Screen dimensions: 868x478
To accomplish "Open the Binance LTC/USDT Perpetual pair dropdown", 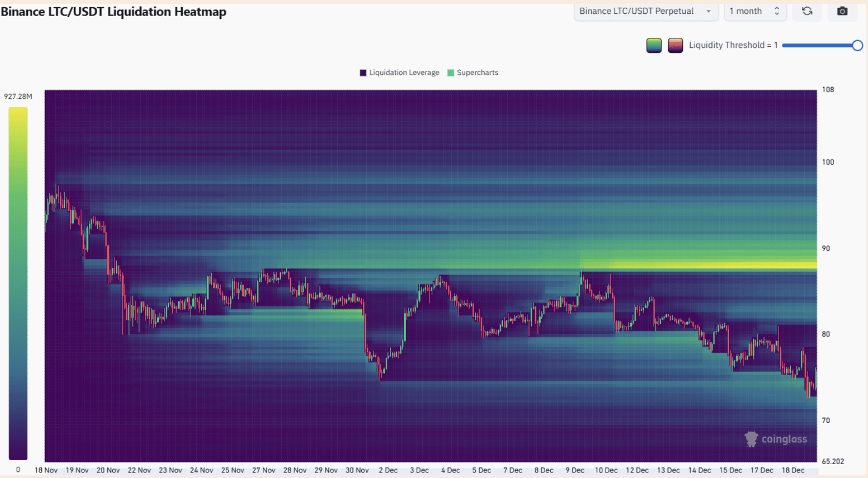I will pos(646,11).
